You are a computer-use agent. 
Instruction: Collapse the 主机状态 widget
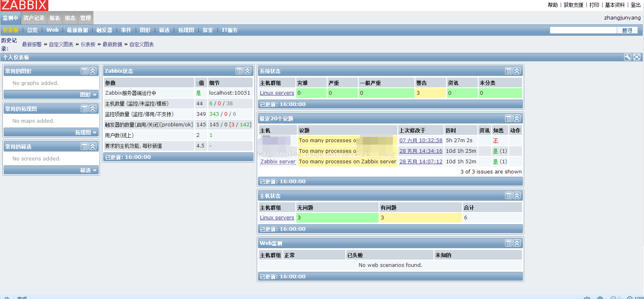(517, 195)
